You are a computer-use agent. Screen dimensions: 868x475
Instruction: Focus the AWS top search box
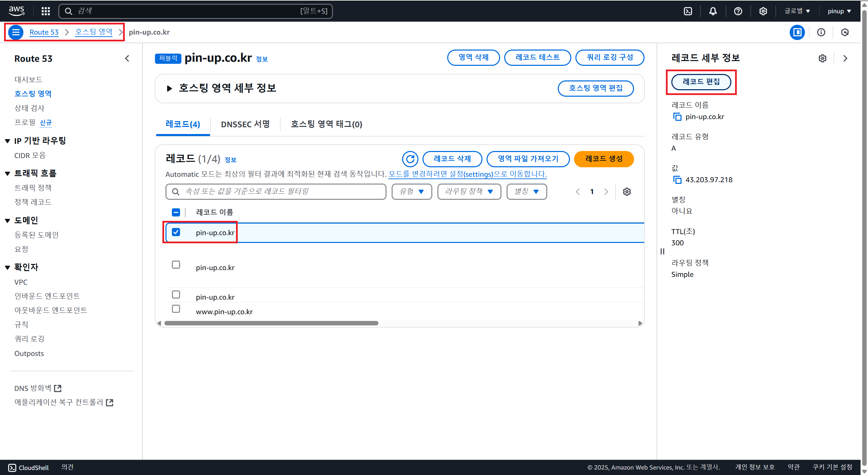[x=196, y=11]
